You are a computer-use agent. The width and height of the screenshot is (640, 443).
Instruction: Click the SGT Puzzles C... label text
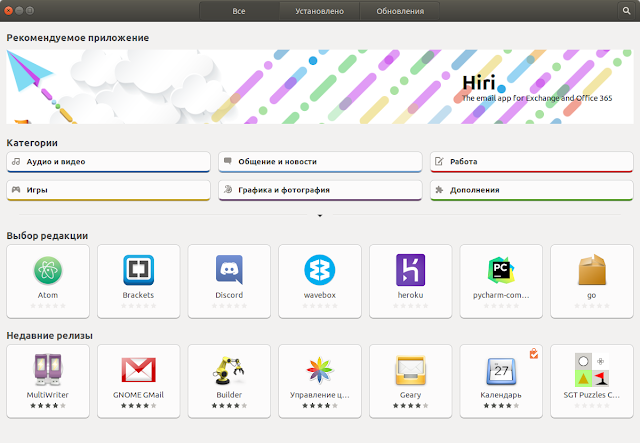[592, 395]
